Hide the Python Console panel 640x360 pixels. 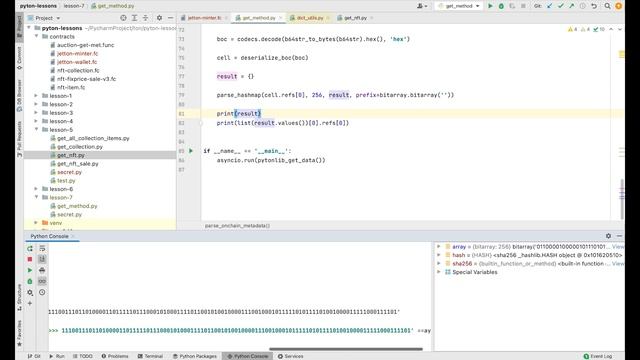coord(619,236)
